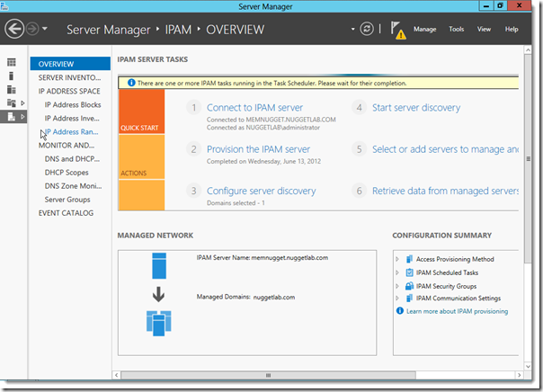The width and height of the screenshot is (543, 392).
Task: Open EVENT CATALOG page
Action: click(x=66, y=213)
